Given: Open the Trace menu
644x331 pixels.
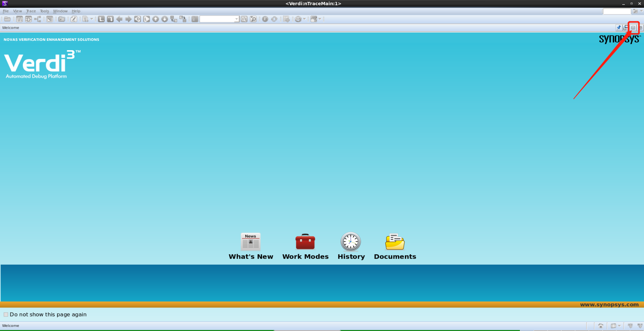Looking at the screenshot, I should pyautogui.click(x=31, y=11).
